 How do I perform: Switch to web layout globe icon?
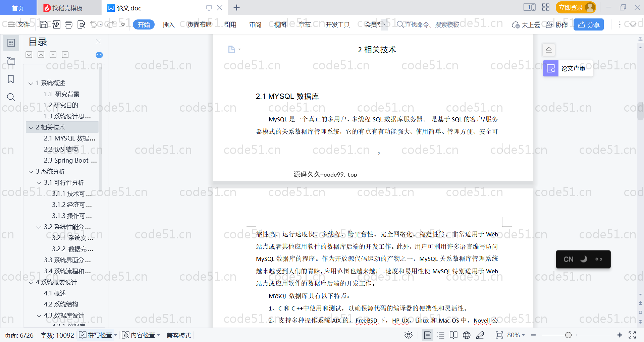tap(467, 335)
